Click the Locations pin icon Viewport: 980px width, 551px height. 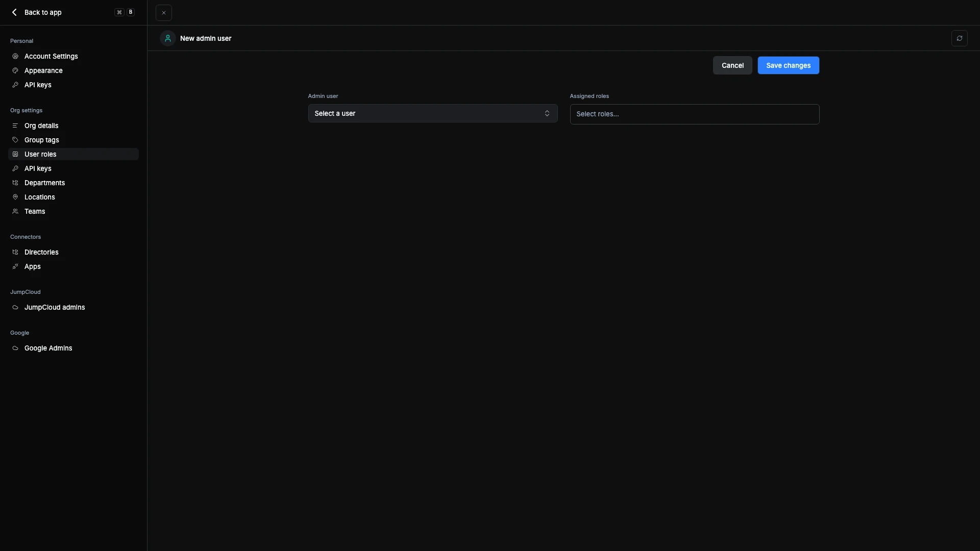coord(15,197)
